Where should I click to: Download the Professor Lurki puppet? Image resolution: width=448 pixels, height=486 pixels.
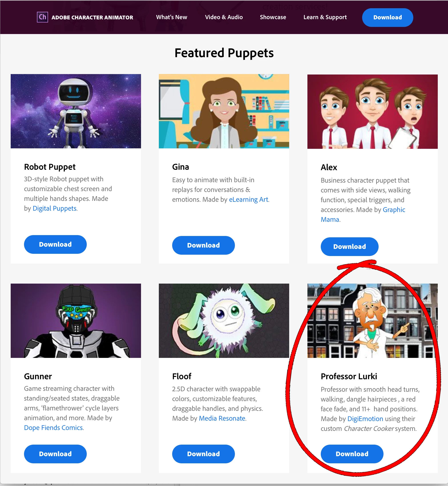[x=352, y=454]
